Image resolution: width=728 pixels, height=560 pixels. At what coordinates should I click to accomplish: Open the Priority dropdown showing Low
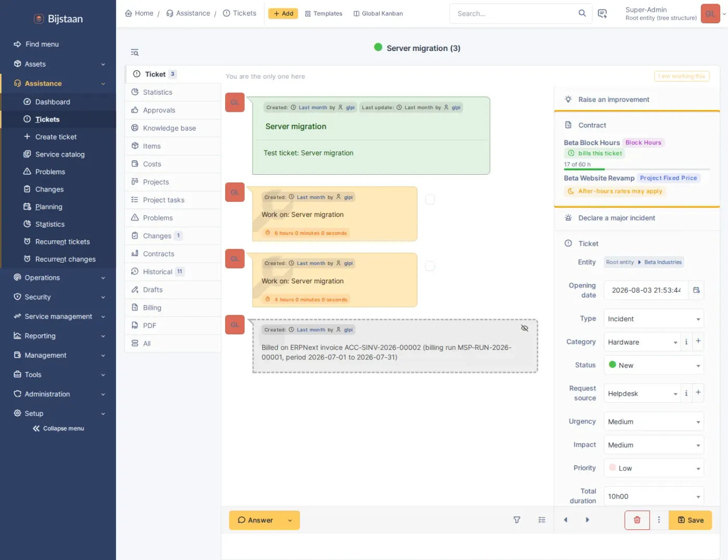coord(654,468)
